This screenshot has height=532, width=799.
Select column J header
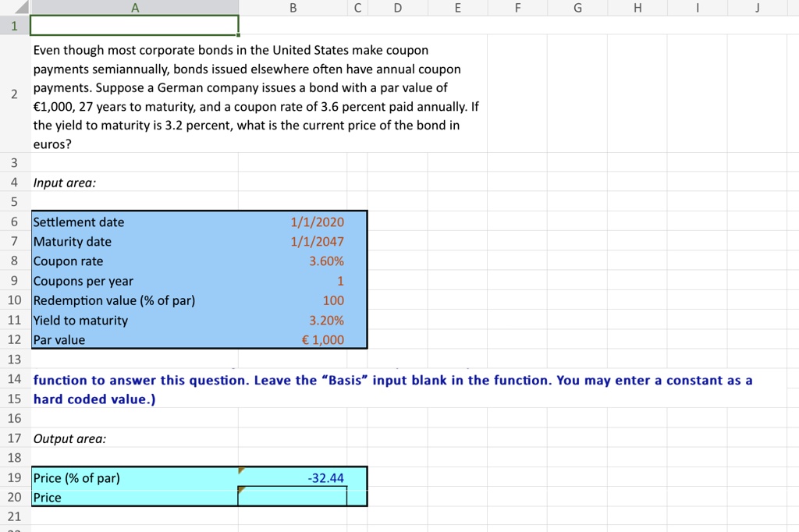point(756,7)
